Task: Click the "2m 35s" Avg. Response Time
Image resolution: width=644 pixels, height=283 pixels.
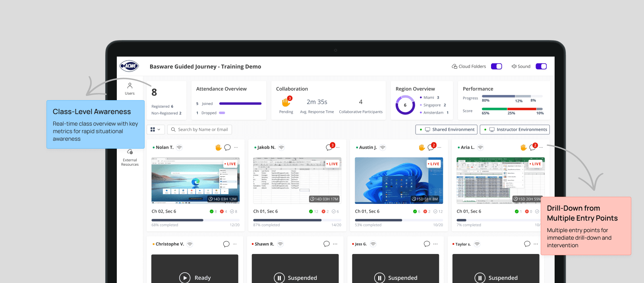Action: [x=317, y=102]
